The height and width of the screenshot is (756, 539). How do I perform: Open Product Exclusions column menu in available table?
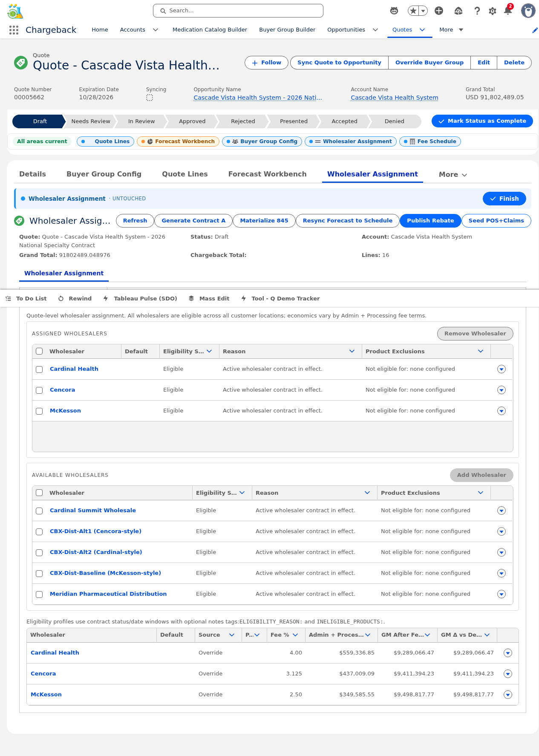pyautogui.click(x=481, y=493)
